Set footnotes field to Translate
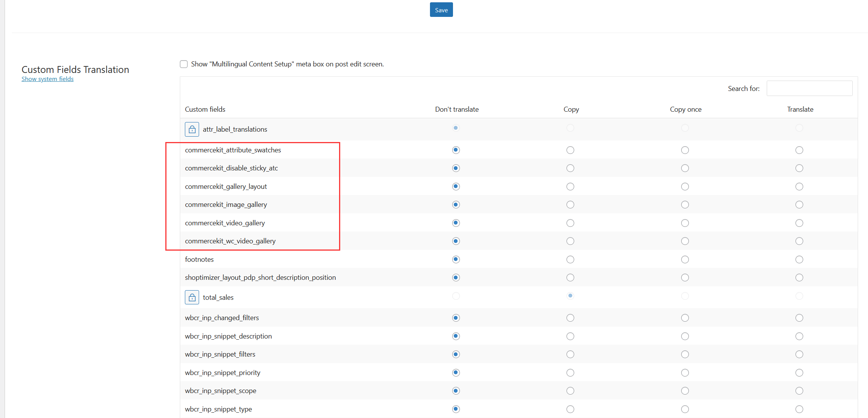 (x=799, y=259)
